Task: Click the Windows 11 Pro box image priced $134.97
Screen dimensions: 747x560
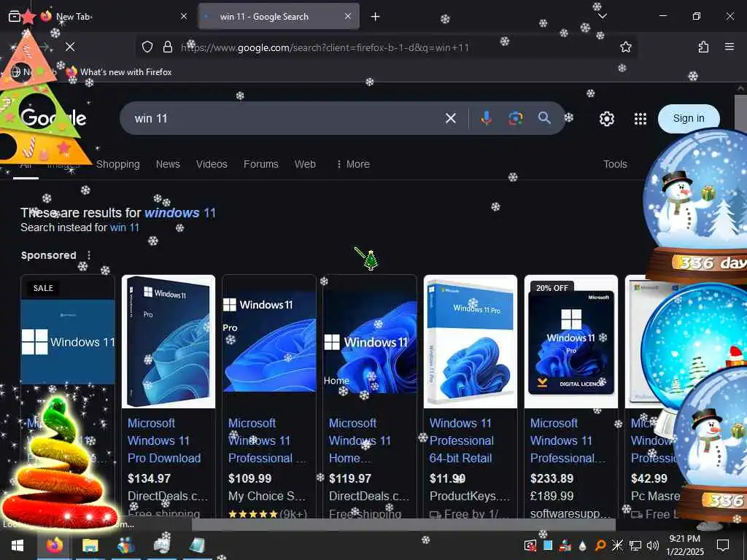Action: (169, 341)
